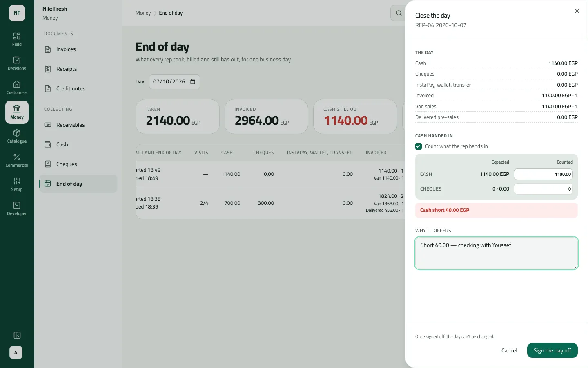Click the 300.00 cheques cell
Screen dimensions: 588x368
click(266, 203)
